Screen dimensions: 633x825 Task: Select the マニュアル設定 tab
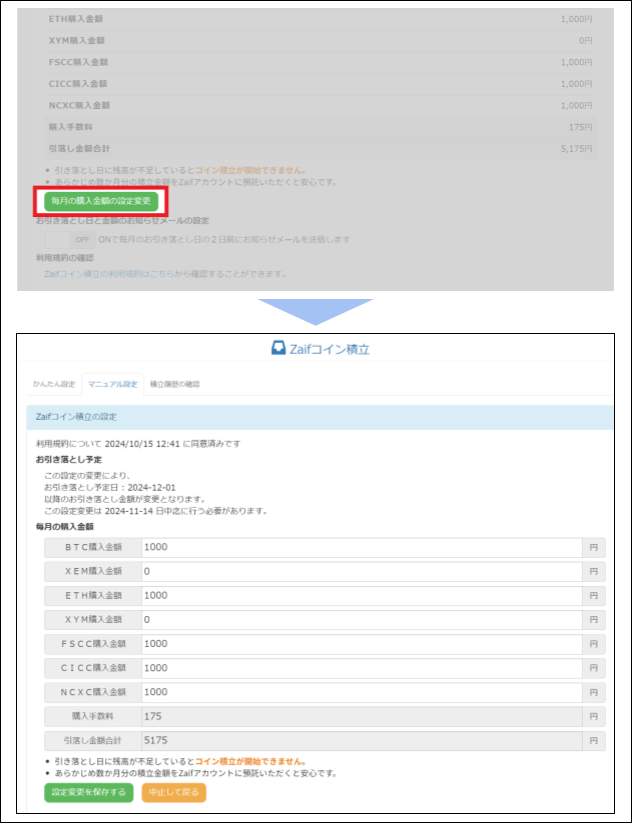click(x=113, y=384)
